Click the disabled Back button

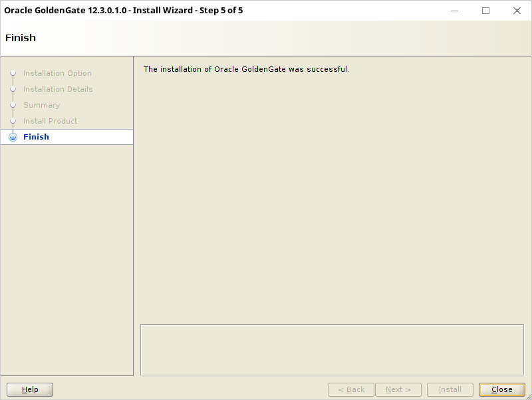tap(351, 389)
